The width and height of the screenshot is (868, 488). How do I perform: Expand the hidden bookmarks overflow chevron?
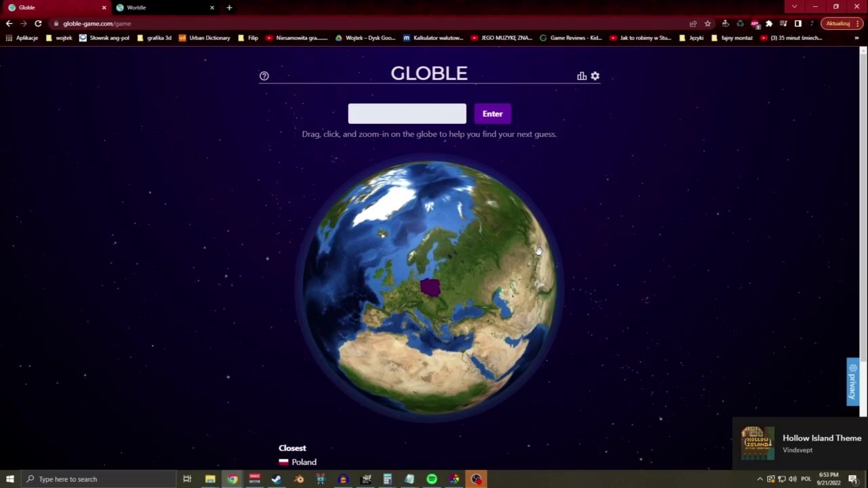(856, 38)
